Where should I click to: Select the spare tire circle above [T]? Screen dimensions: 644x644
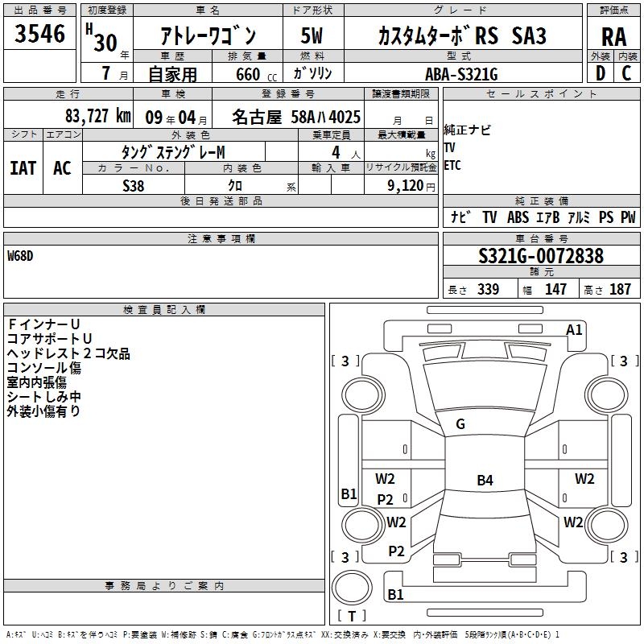pos(352,588)
